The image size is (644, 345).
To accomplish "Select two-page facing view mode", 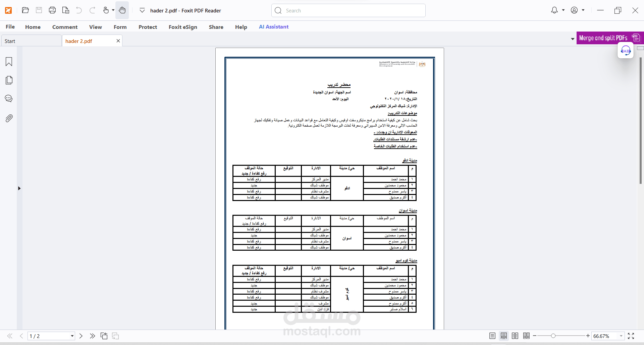I will coord(515,336).
